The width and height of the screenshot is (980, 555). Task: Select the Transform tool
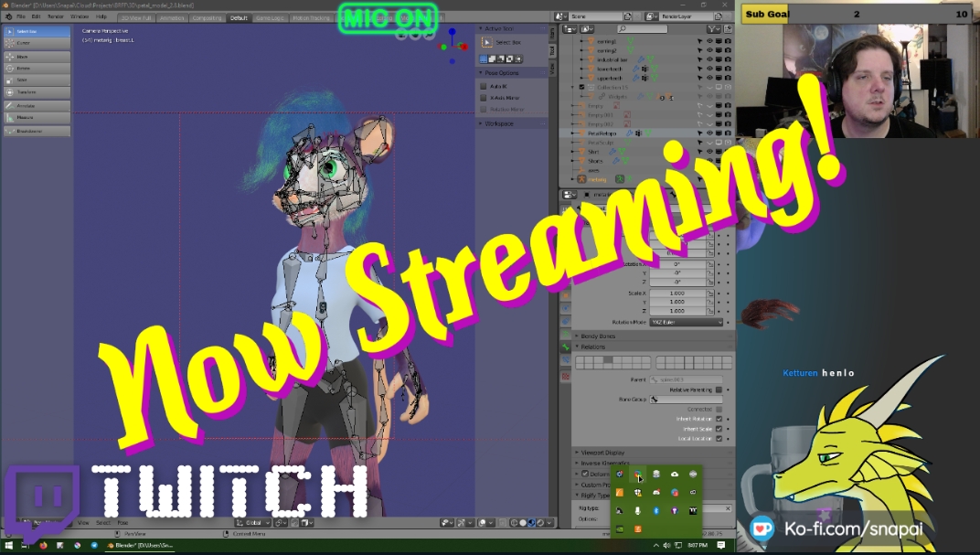tap(37, 91)
